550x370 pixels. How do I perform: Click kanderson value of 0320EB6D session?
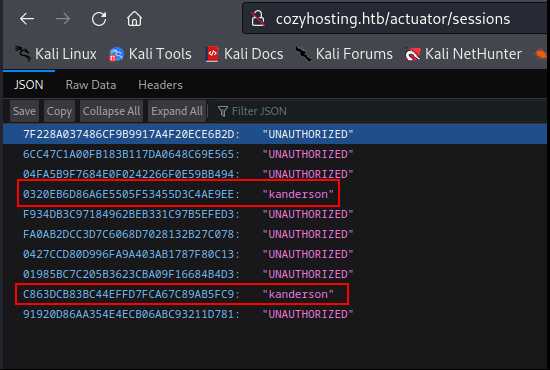click(298, 194)
